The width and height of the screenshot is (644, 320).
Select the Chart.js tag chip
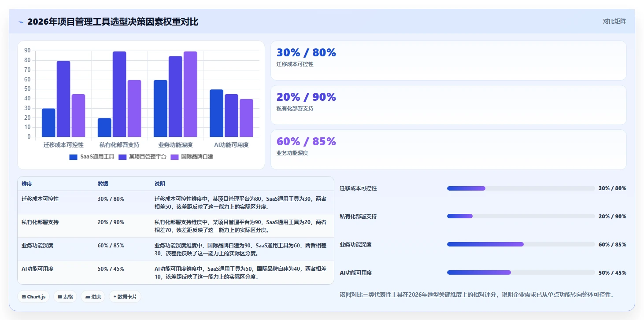point(33,297)
